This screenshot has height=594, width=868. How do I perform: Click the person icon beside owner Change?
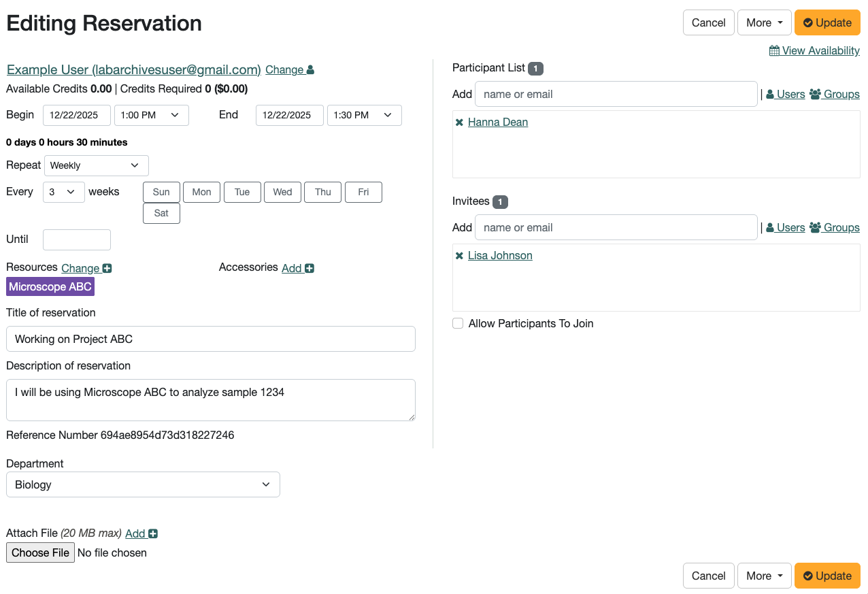tap(311, 70)
